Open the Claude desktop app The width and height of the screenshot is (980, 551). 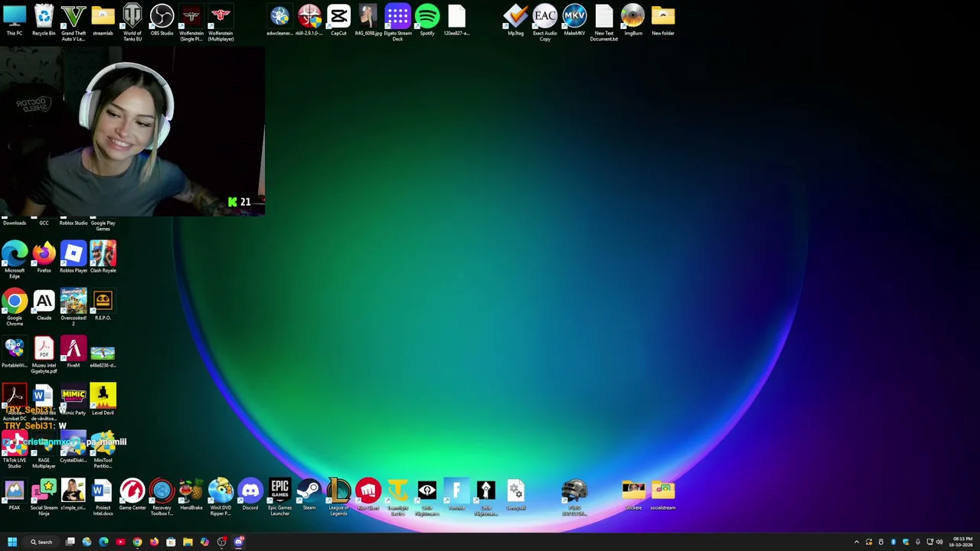(x=44, y=305)
